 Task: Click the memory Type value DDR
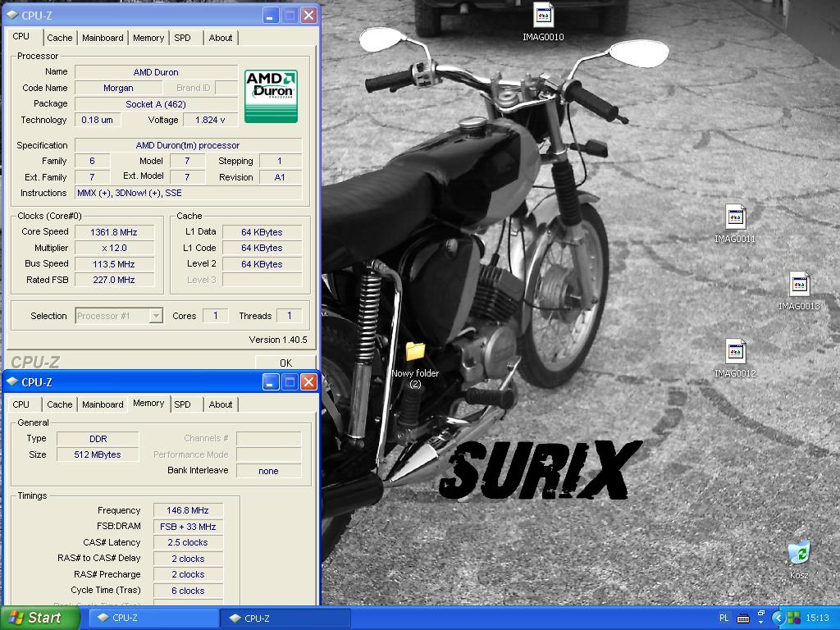pos(98,439)
